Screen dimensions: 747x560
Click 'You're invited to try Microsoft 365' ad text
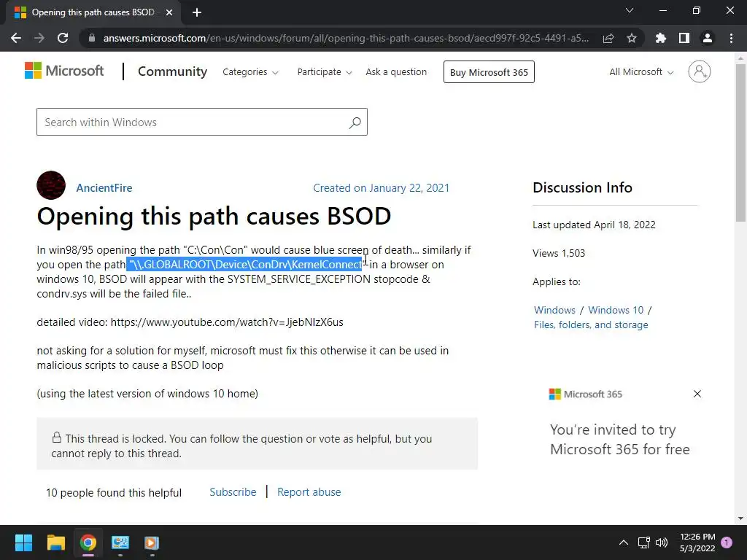point(620,439)
